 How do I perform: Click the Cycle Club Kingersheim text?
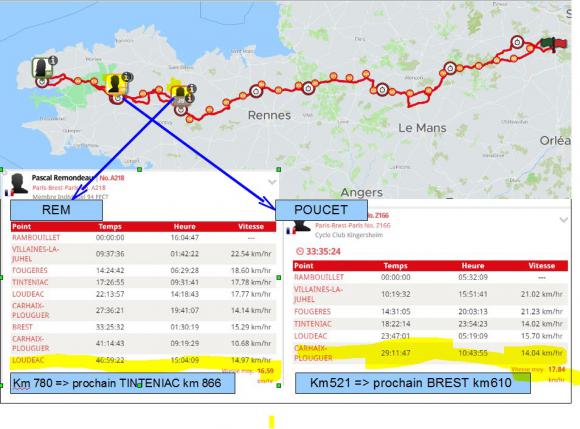point(349,235)
